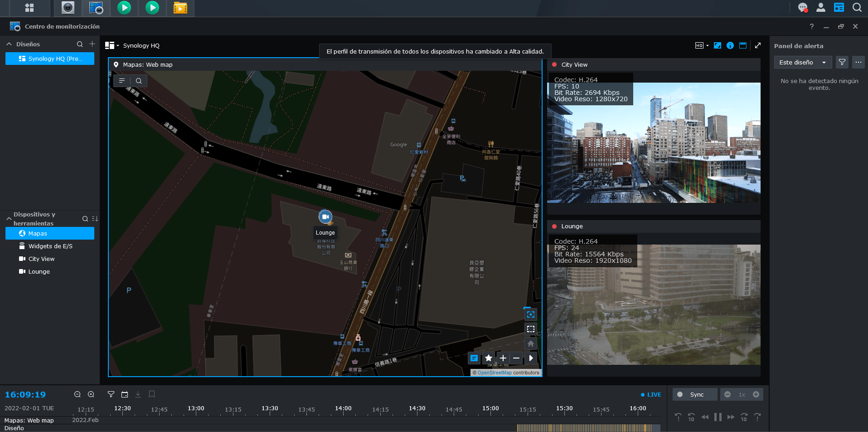
Task: Increase playback speed
Action: pyautogui.click(x=756, y=394)
